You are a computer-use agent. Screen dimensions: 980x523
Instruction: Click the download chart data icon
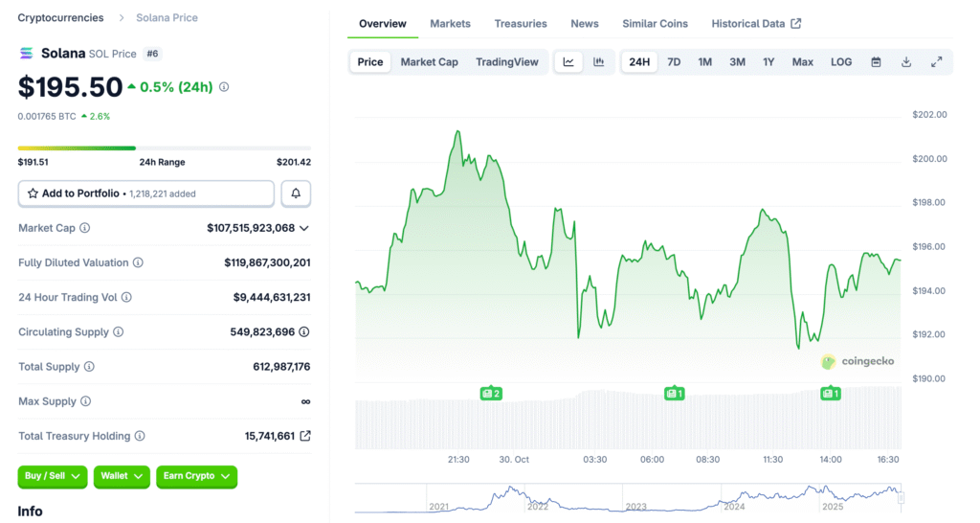[906, 62]
